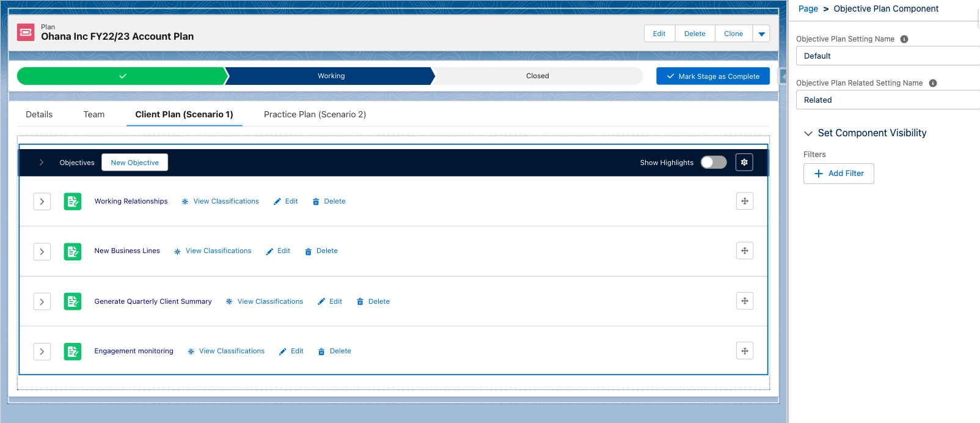Viewport: 980px width, 423px height.
Task: Clone the Ohana Inc account plan
Action: coord(734,34)
